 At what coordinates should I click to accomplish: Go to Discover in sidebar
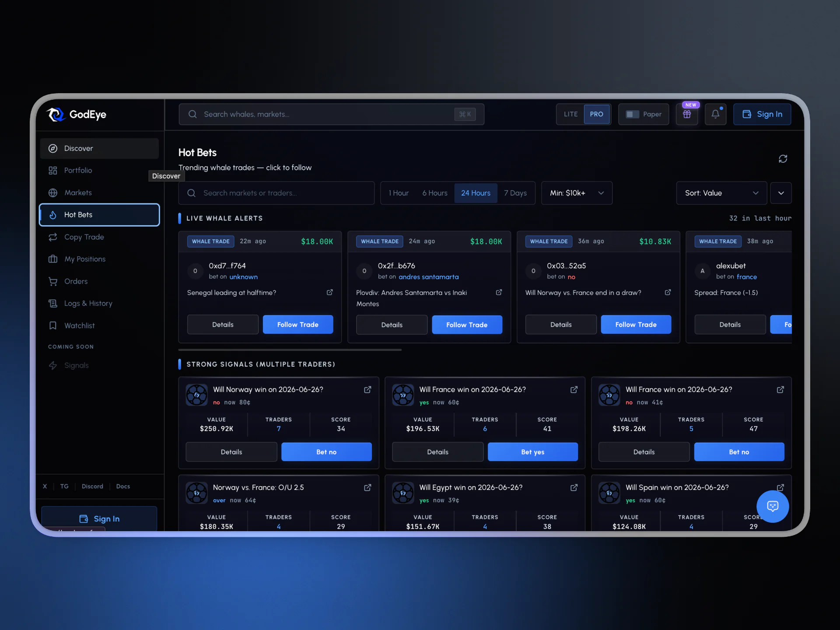(x=99, y=148)
